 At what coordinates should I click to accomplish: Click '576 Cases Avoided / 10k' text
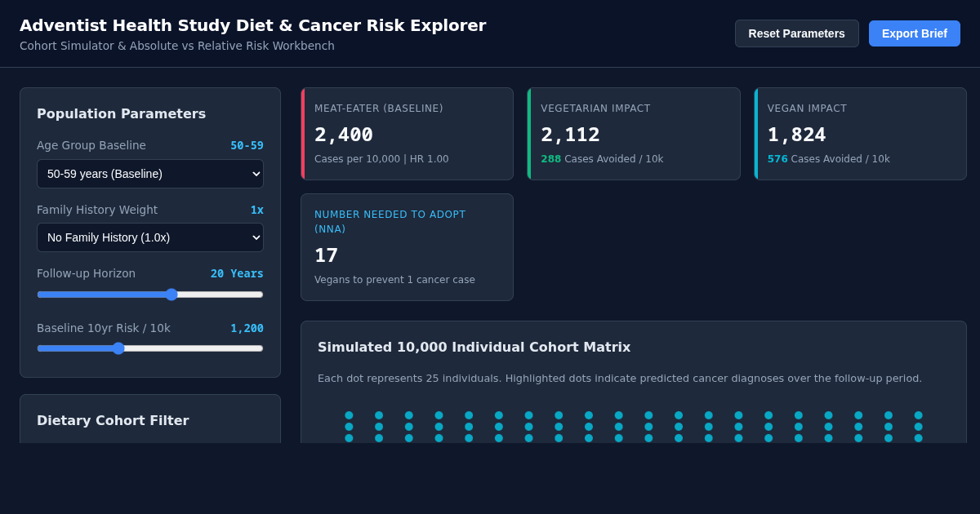[x=829, y=159]
